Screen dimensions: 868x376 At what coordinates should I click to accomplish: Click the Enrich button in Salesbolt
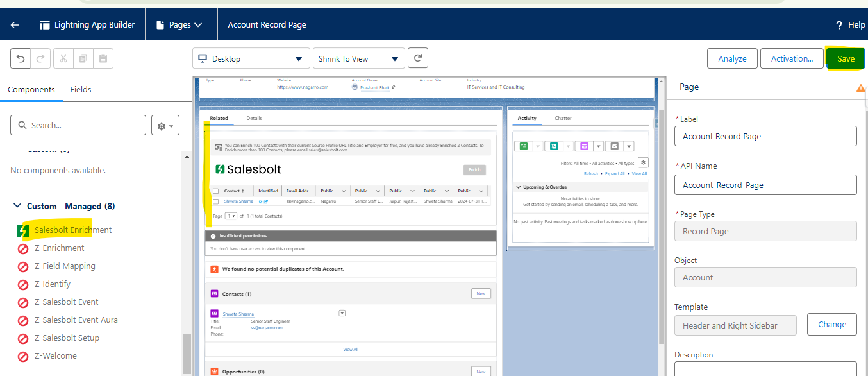[474, 170]
